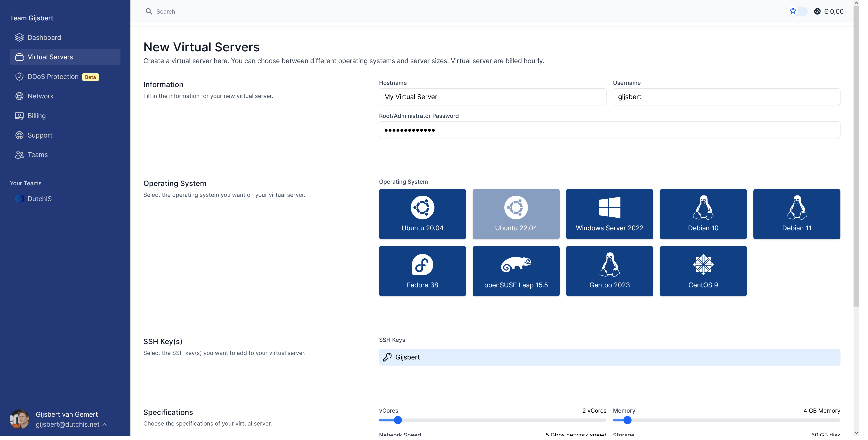Click the Memory slider handle
The height and width of the screenshot is (440, 868).
(x=633, y=424)
